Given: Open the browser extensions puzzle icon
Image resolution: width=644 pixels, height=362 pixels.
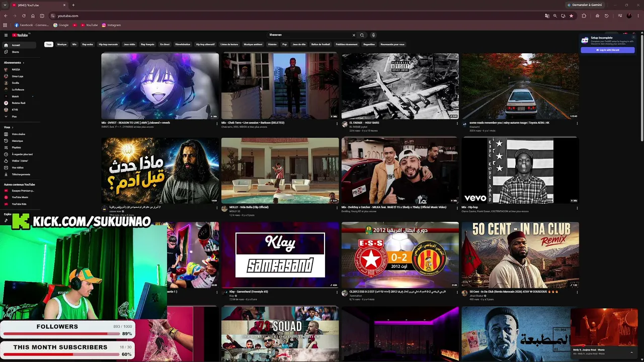Looking at the screenshot, I should tap(584, 16).
